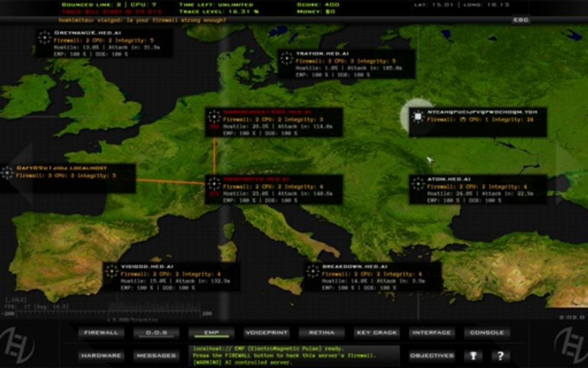Click the SCORE: 400 readout
This screenshot has height=368, width=588.
pos(318,5)
